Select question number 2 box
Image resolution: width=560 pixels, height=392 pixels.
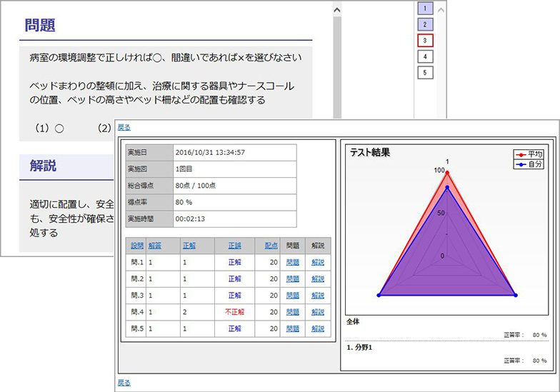click(425, 24)
